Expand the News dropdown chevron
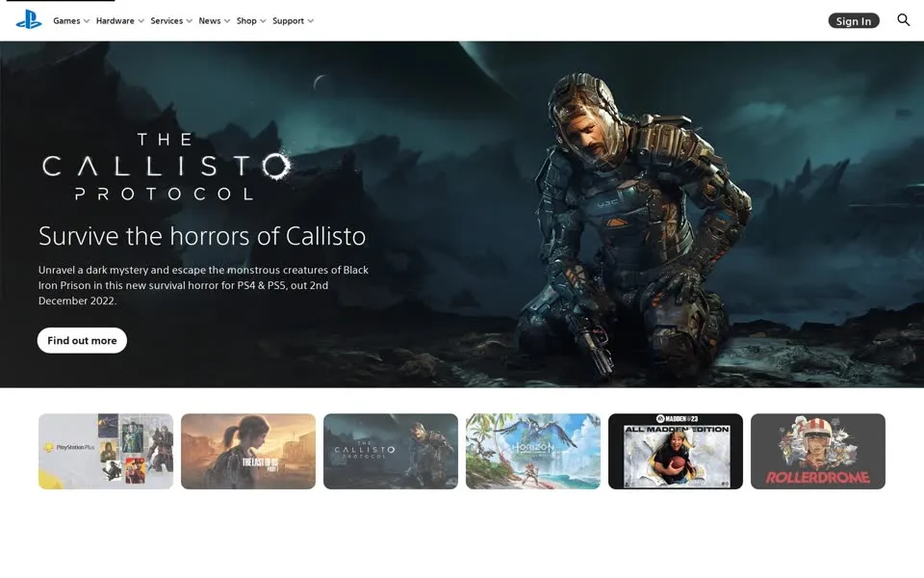The height and width of the screenshot is (578, 924). point(227,21)
